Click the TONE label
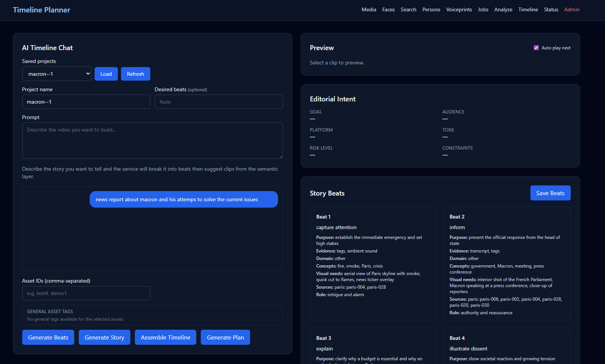 click(x=448, y=130)
